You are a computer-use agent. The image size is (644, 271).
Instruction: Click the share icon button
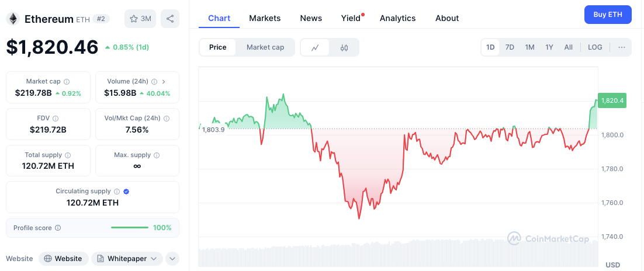pos(169,19)
